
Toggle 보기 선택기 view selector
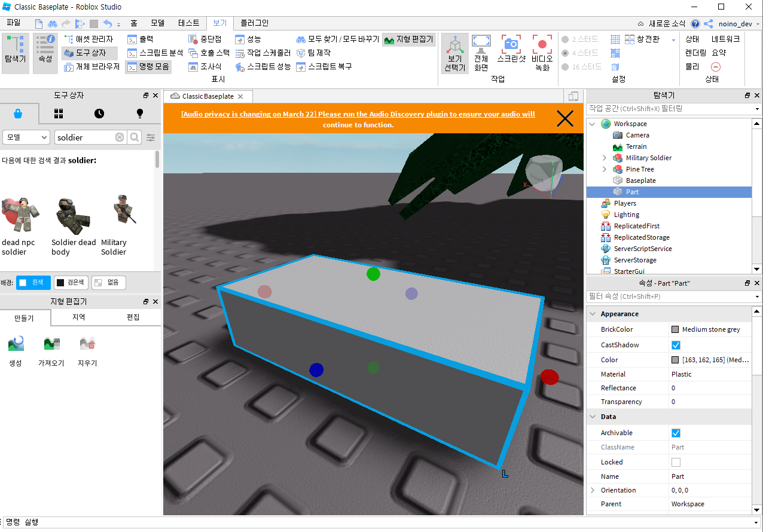(455, 53)
